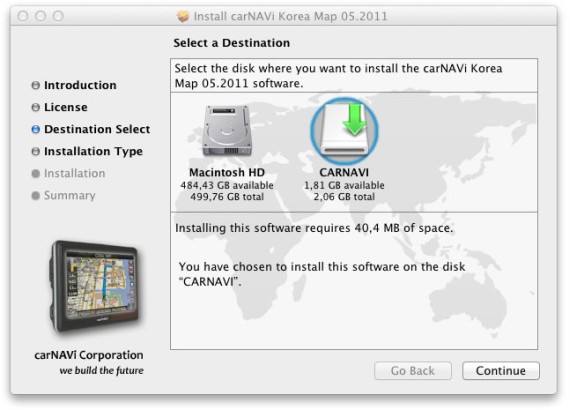Screen dimensions: 570x410
Task: Click the Installation Type step bullet
Action: coord(36,152)
